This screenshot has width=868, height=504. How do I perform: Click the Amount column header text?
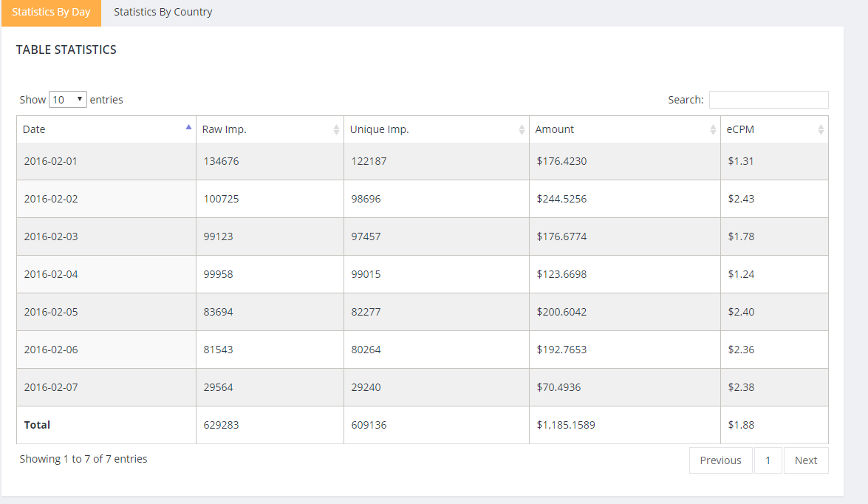(555, 129)
